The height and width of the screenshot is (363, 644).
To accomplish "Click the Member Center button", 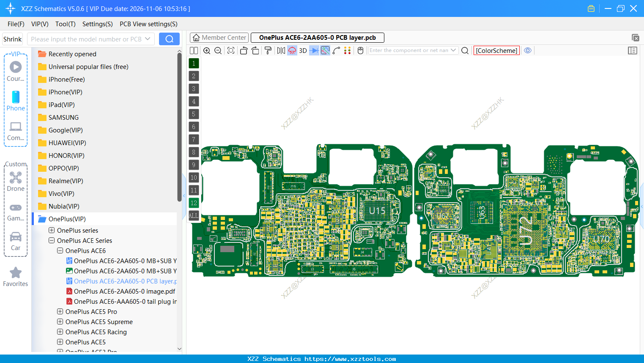I will click(219, 37).
